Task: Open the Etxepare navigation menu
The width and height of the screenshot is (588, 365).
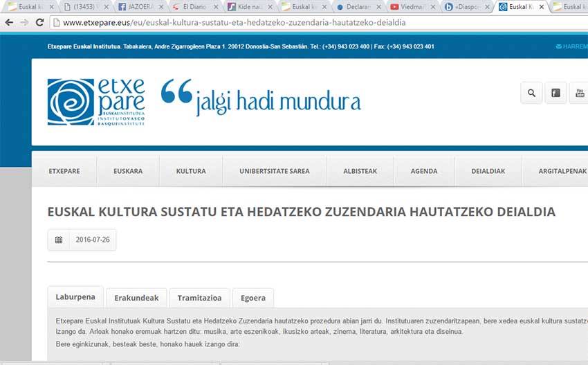Action: coord(64,171)
